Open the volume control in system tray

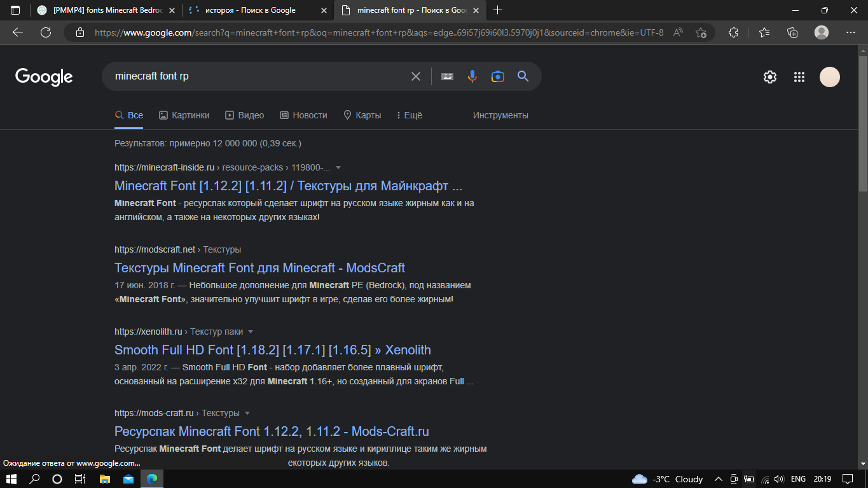pyautogui.click(x=780, y=479)
